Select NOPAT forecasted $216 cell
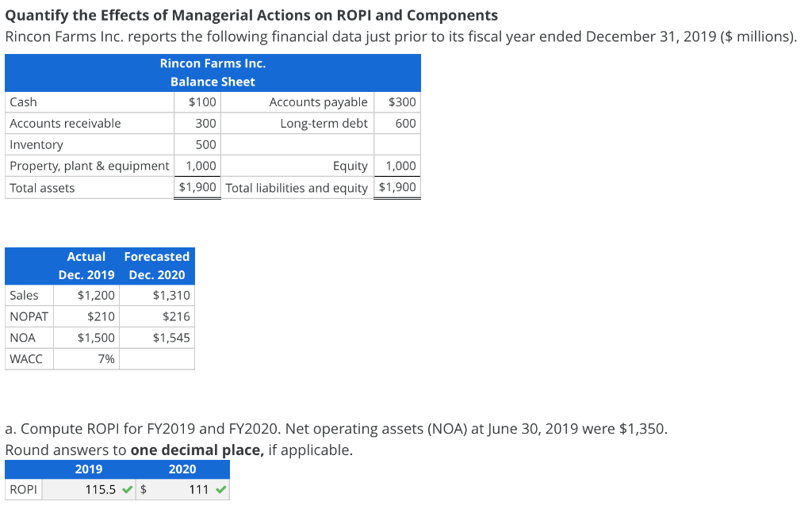Screen dimensions: 812x513 (x=157, y=316)
